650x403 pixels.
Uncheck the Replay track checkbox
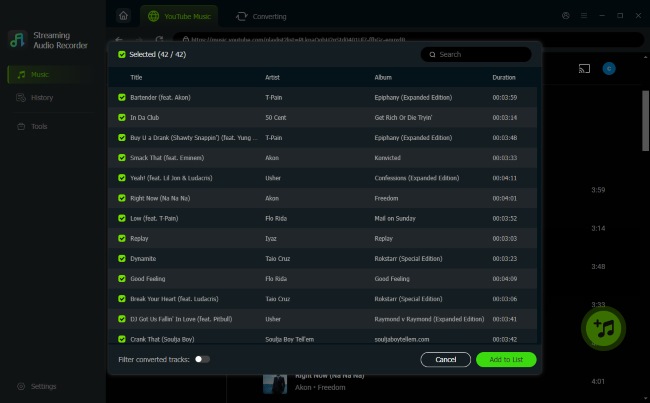coord(121,238)
